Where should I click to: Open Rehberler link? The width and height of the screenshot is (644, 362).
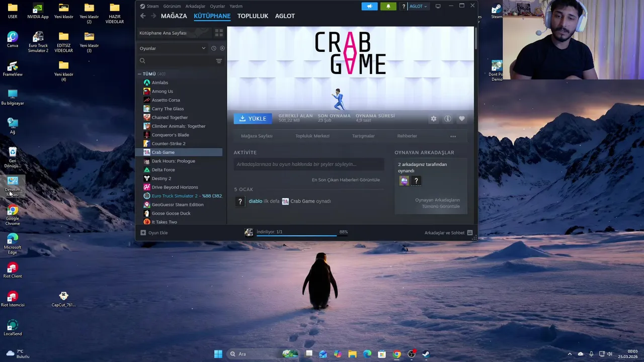click(407, 136)
